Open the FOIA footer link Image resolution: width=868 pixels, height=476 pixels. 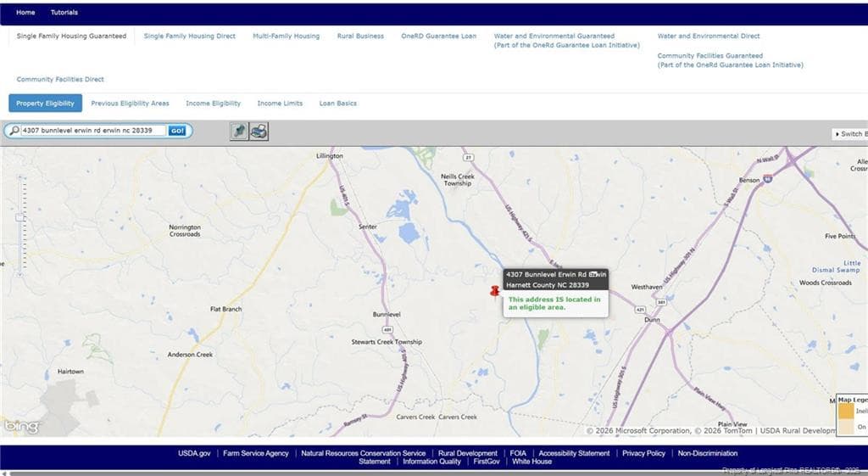click(518, 453)
